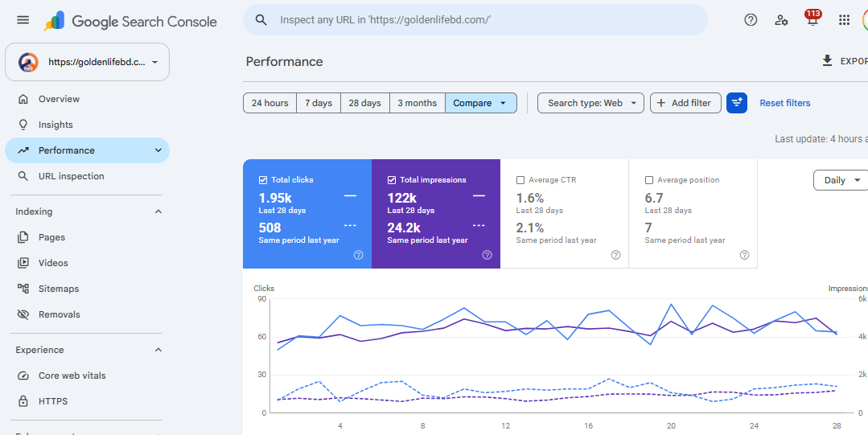Click the search magnifier icon in URL bar
The image size is (868, 435).
[261, 20]
